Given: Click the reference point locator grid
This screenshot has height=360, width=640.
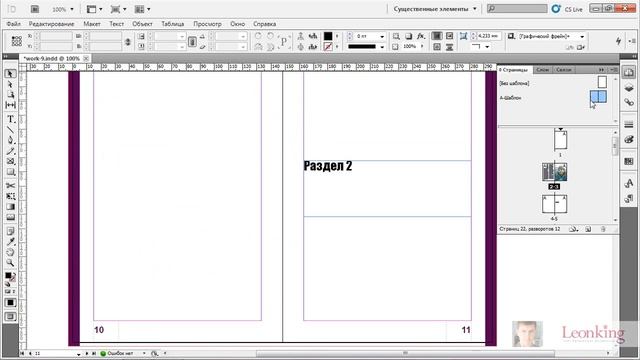Looking at the screenshot, I should point(17,41).
